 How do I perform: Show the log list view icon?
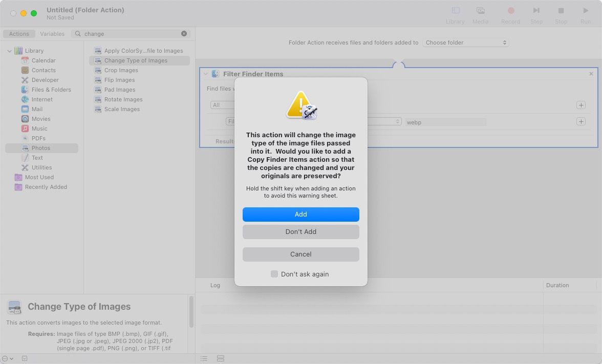point(204,358)
